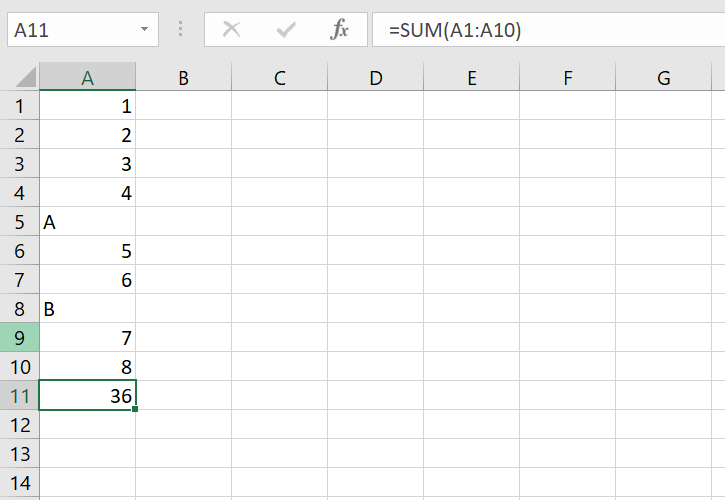
Task: Select row 7 header
Action: 19,279
